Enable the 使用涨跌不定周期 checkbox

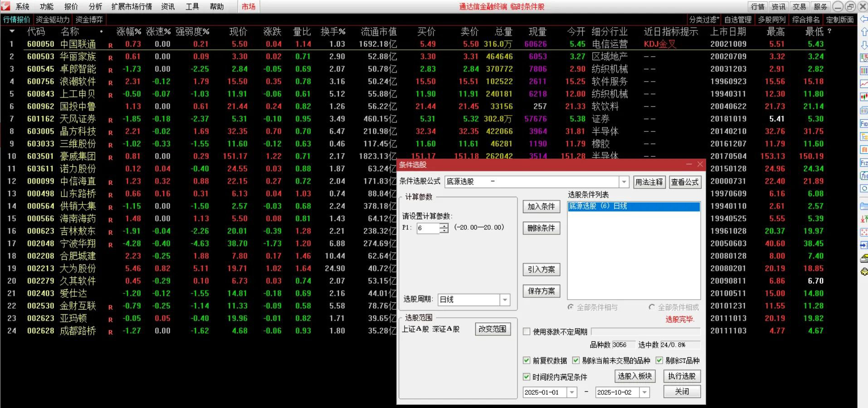tap(527, 332)
